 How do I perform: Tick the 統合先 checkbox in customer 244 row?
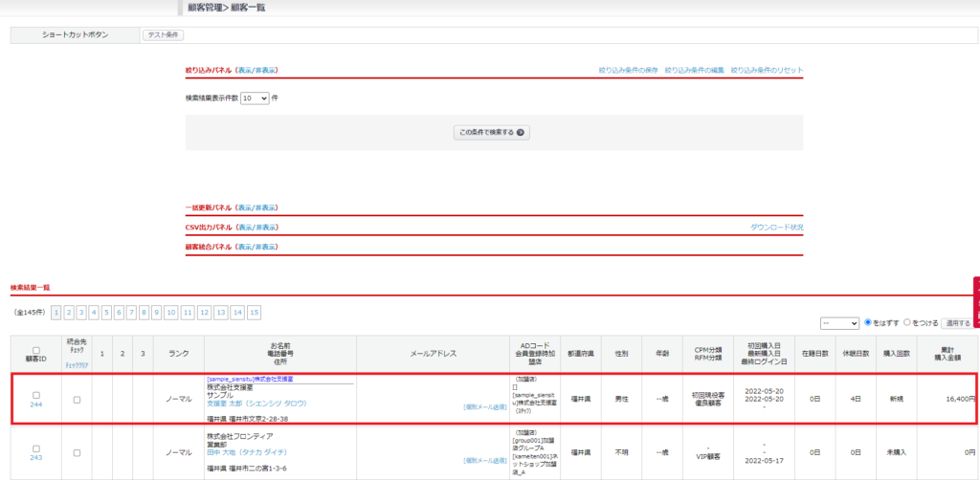click(77, 400)
